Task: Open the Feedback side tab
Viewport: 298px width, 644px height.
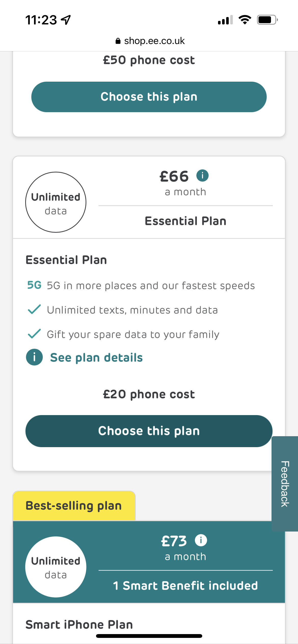Action: click(x=285, y=484)
